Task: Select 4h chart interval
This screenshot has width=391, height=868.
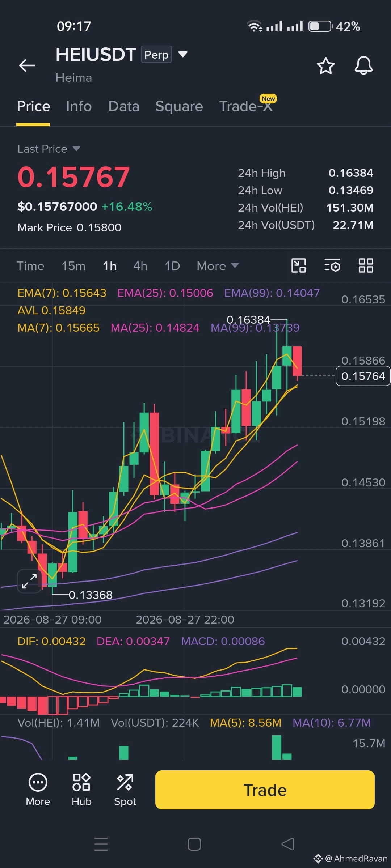Action: coord(140,266)
